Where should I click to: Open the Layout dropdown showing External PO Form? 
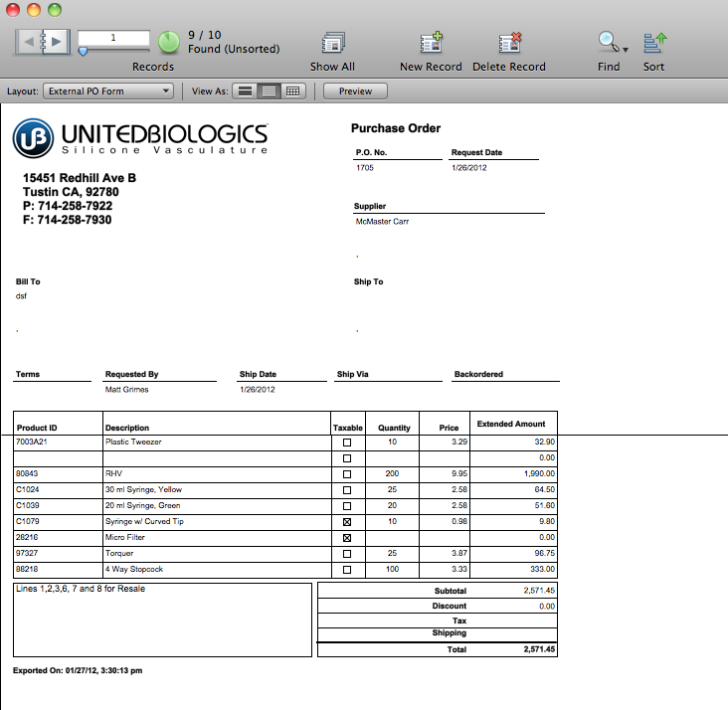click(108, 91)
